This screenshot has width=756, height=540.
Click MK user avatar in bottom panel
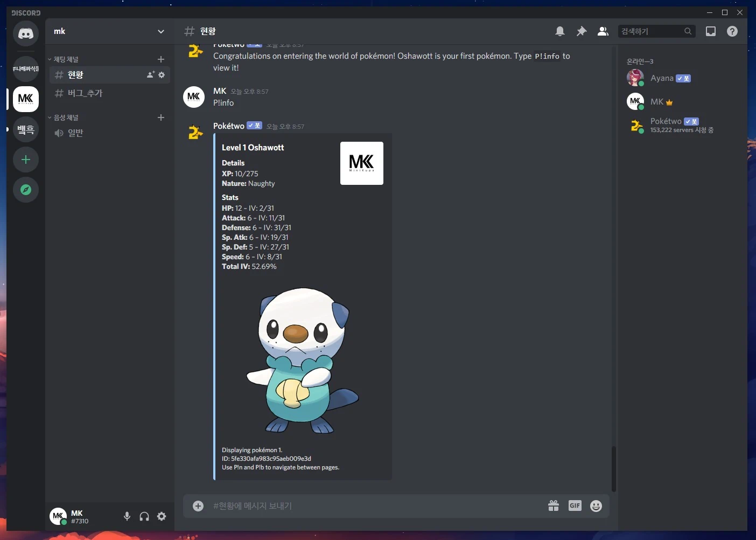click(x=58, y=516)
